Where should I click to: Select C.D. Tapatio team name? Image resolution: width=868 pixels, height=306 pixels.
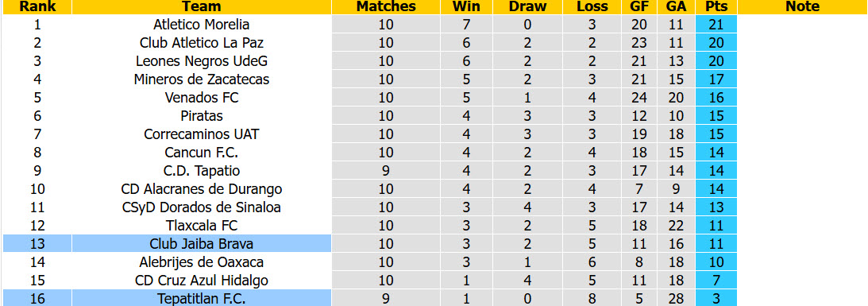click(202, 171)
